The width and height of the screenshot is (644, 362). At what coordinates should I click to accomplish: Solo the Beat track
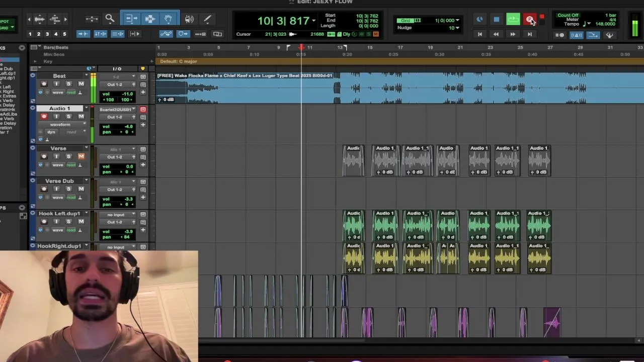pos(68,84)
